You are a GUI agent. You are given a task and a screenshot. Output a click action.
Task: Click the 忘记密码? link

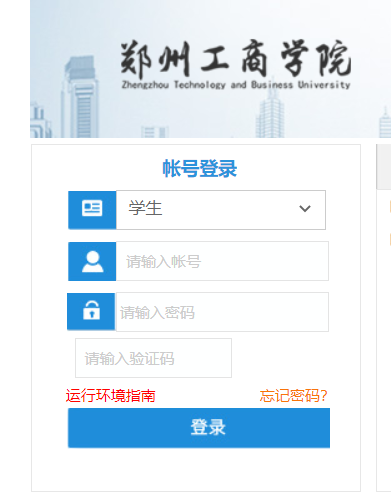293,396
